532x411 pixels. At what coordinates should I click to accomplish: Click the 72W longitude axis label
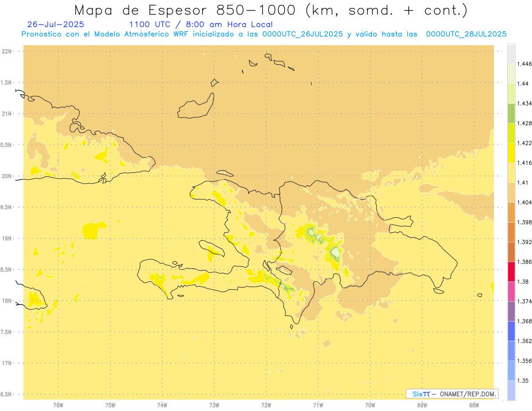coord(266,405)
